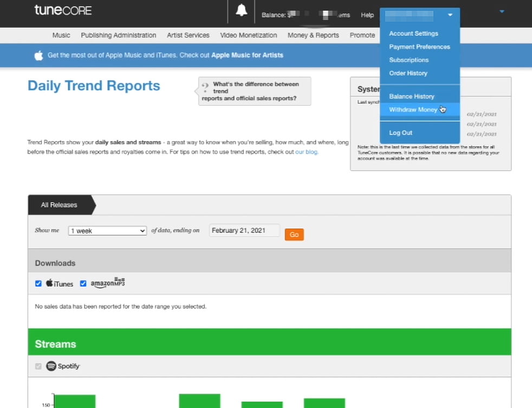Click the blue arrow at top right

[x=502, y=11]
